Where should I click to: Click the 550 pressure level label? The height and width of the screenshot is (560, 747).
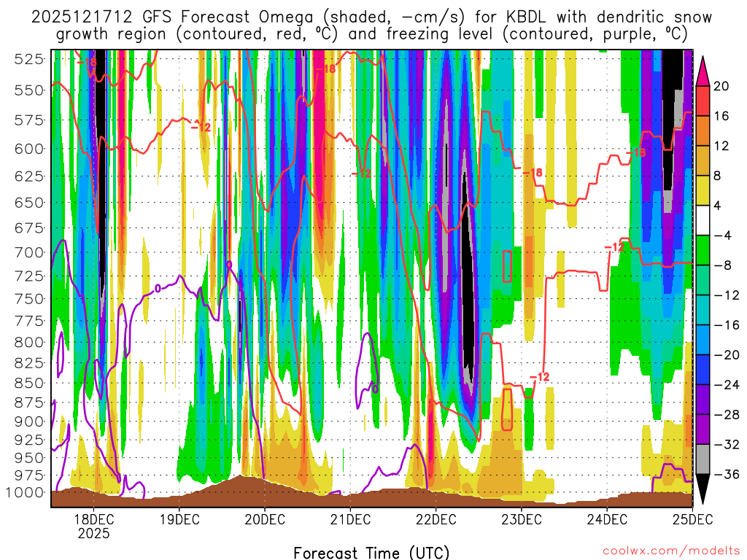[x=29, y=90]
